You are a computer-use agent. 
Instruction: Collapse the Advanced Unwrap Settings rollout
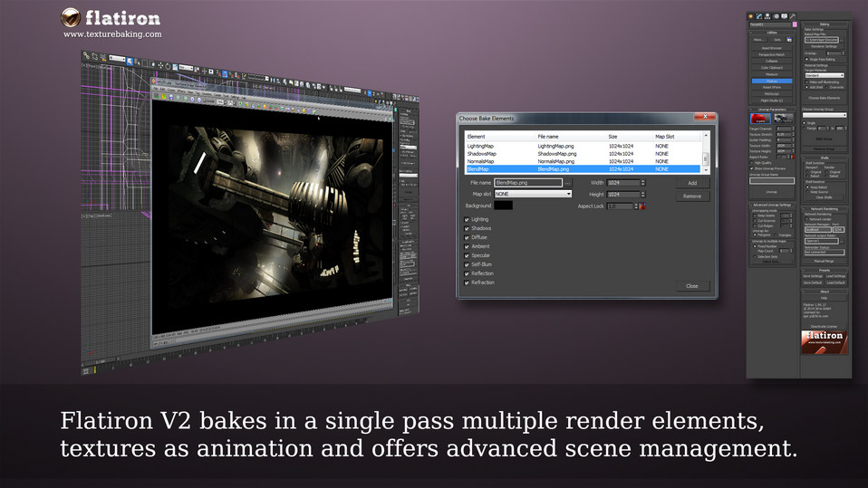[772, 205]
